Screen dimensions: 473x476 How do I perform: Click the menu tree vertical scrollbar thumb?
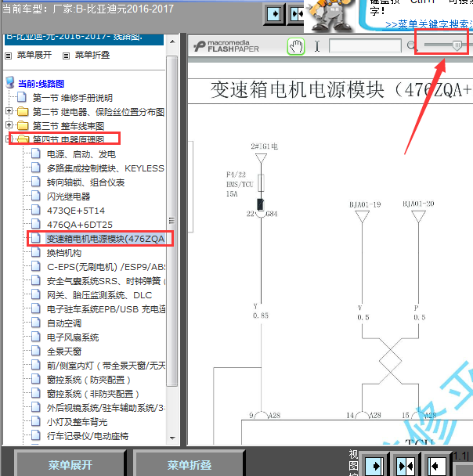172,221
